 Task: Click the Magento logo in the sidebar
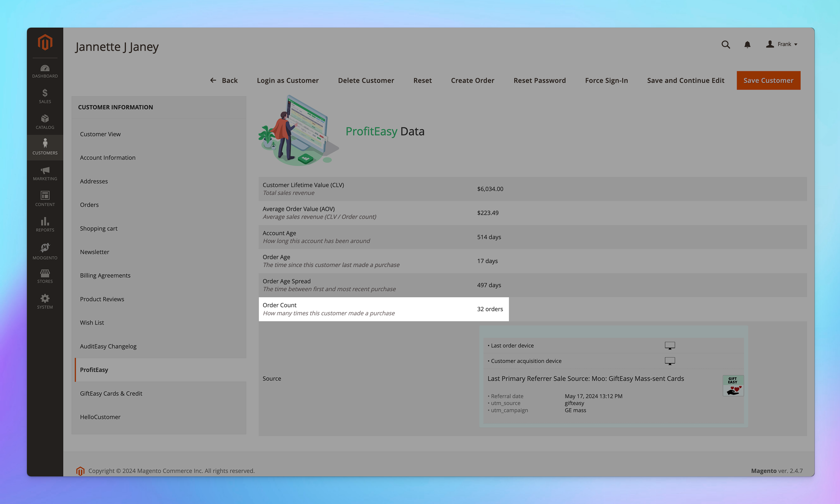coord(45,42)
